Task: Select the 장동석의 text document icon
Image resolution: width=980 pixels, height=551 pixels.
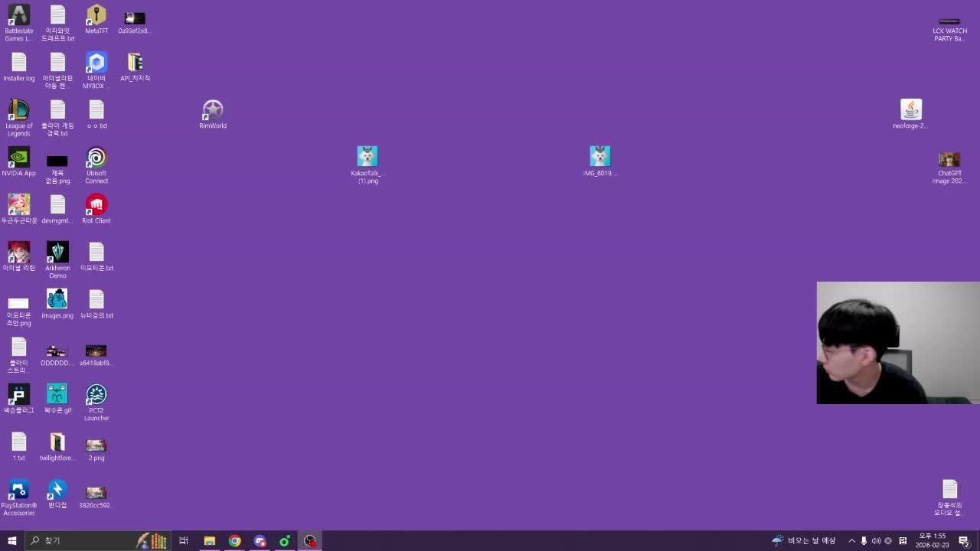Action: click(949, 497)
